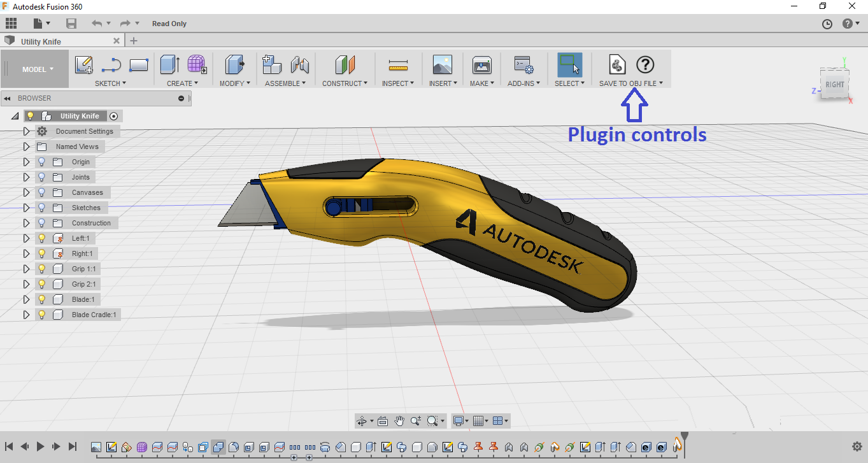Hide the Blade:1 component
This screenshot has width=868, height=463.
42,299
